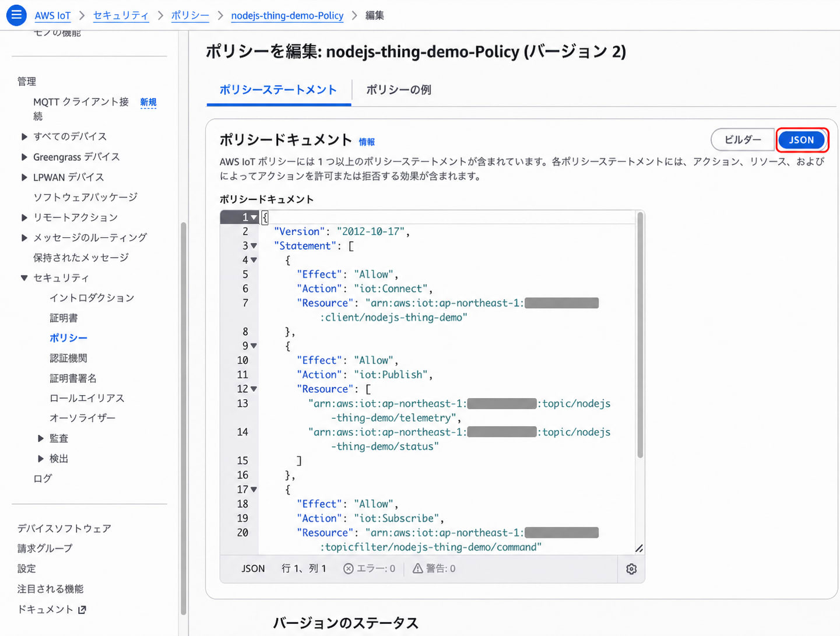840x636 pixels.
Task: Place cursor on "iot:Publish" action line
Action: pyautogui.click(x=364, y=375)
